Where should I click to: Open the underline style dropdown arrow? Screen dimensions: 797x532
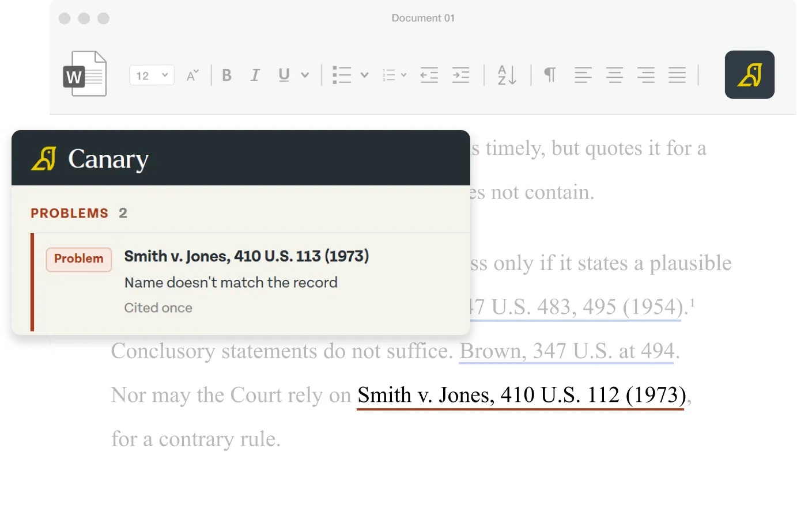[x=305, y=75]
